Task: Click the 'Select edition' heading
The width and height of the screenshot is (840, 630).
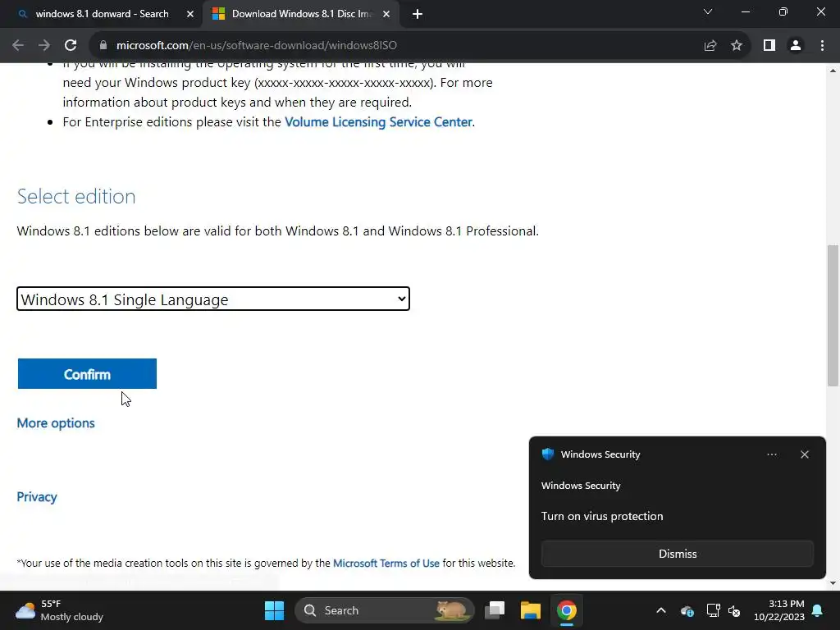Action: click(76, 197)
